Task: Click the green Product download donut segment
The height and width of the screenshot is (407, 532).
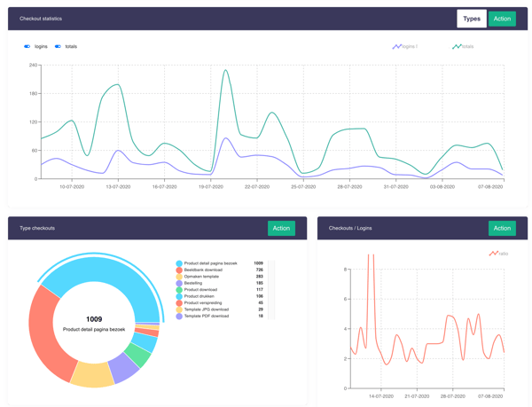Action: click(x=139, y=355)
